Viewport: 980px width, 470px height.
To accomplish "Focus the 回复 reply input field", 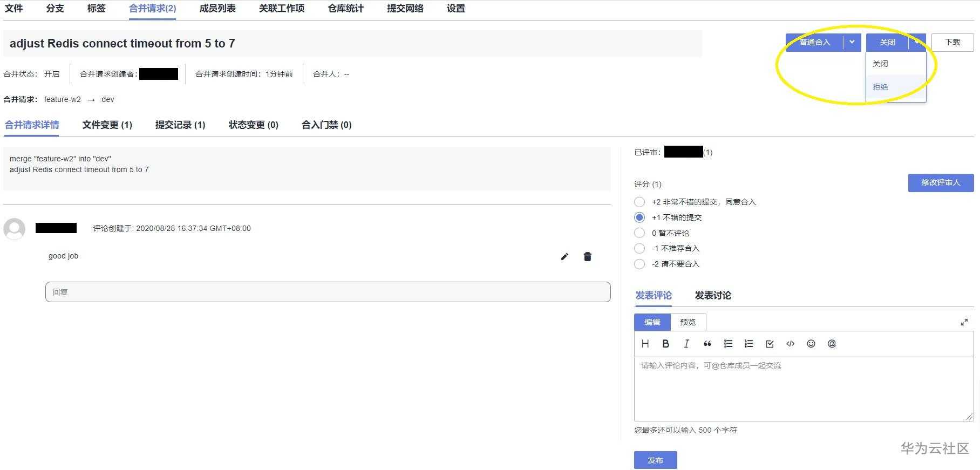I will click(x=328, y=292).
